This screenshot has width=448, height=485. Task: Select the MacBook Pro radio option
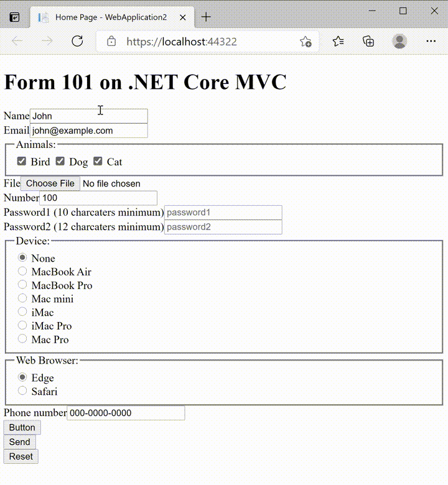tap(22, 285)
